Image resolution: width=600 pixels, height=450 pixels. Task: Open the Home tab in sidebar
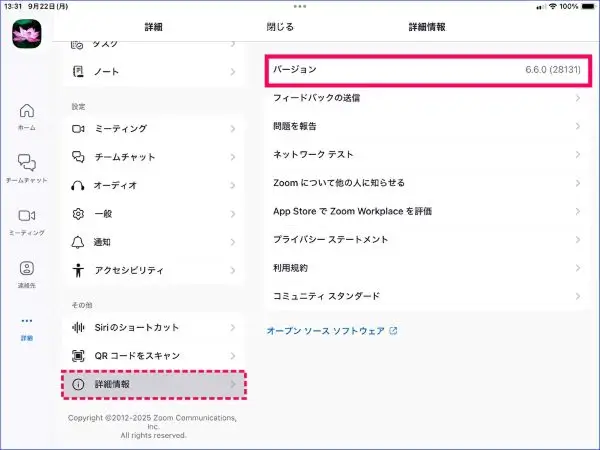click(x=27, y=115)
